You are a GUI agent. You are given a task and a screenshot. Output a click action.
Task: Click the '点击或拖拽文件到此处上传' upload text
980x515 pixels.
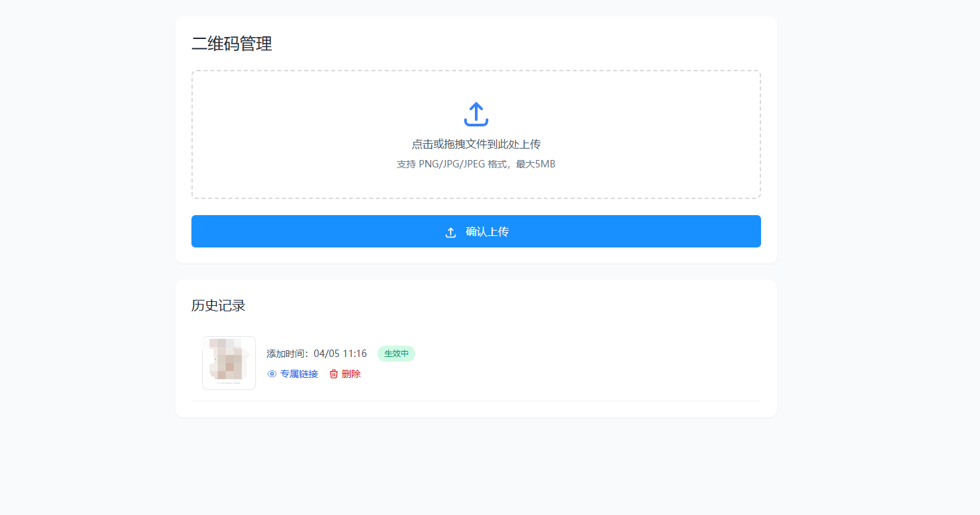[476, 144]
